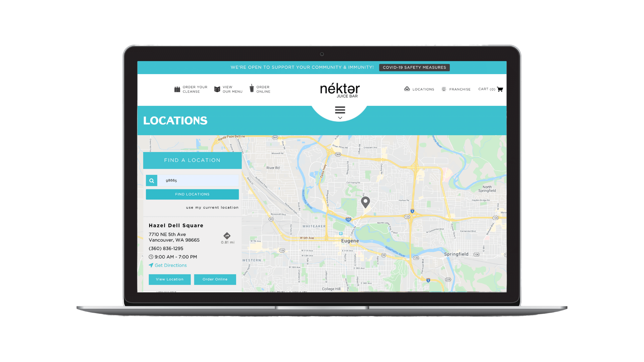Click the search input field with g866s
Screen dimensions: 644x362
pos(198,180)
